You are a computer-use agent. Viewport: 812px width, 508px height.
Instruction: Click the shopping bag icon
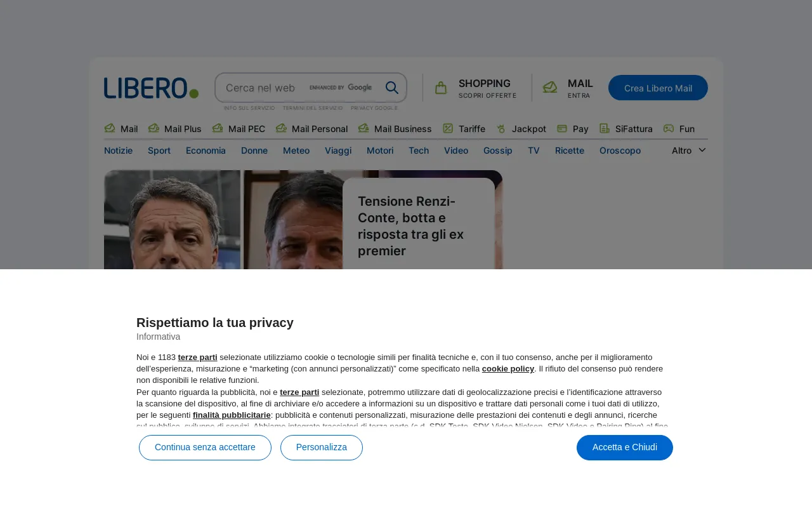pos(441,88)
